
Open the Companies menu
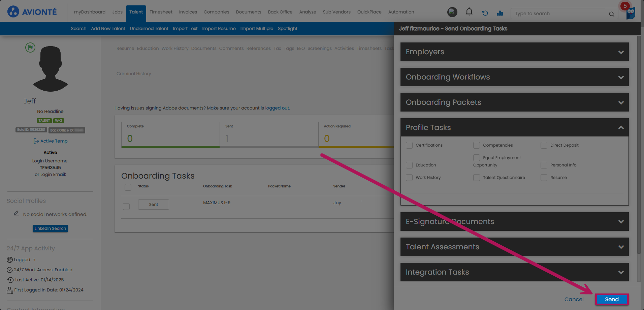tap(216, 12)
